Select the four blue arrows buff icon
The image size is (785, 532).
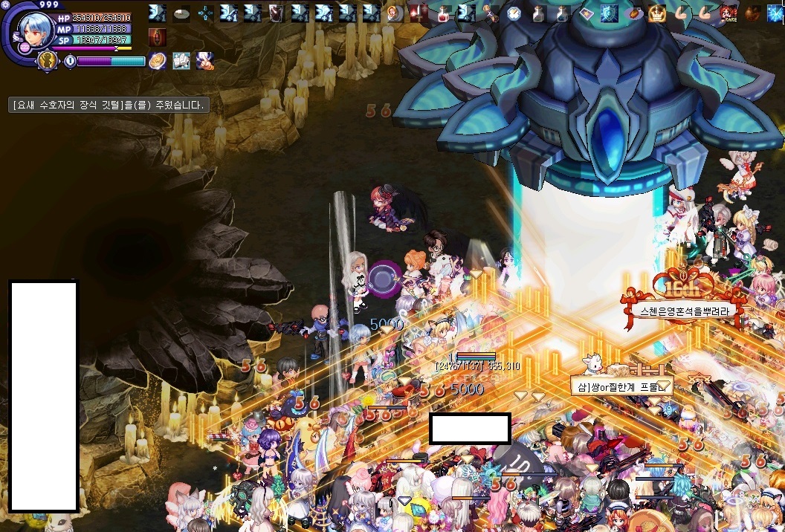204,14
